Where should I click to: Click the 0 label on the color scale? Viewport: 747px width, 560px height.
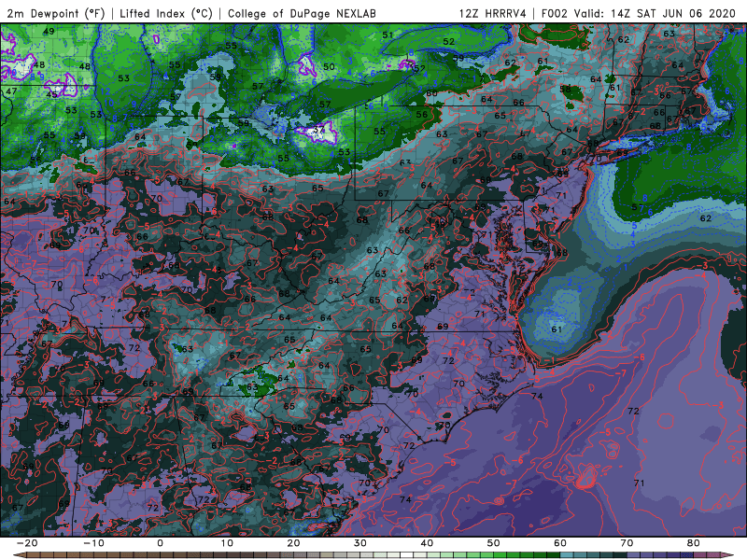pyautogui.click(x=160, y=543)
